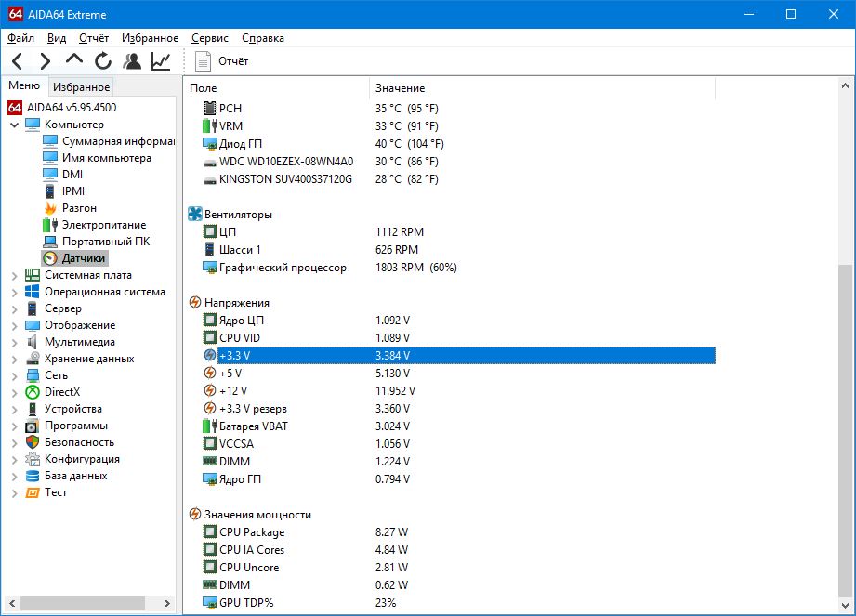Click the Электропитание battery icon
Image resolution: width=856 pixels, height=616 pixels.
(x=50, y=225)
